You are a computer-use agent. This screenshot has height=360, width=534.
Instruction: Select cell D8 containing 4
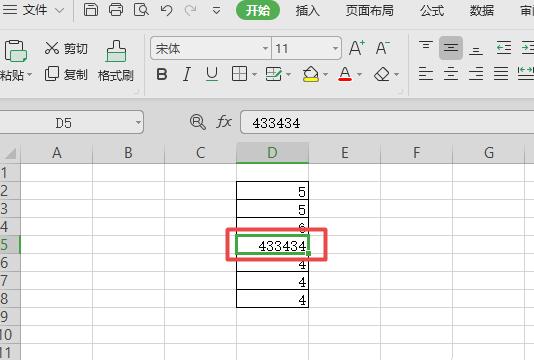(x=272, y=299)
